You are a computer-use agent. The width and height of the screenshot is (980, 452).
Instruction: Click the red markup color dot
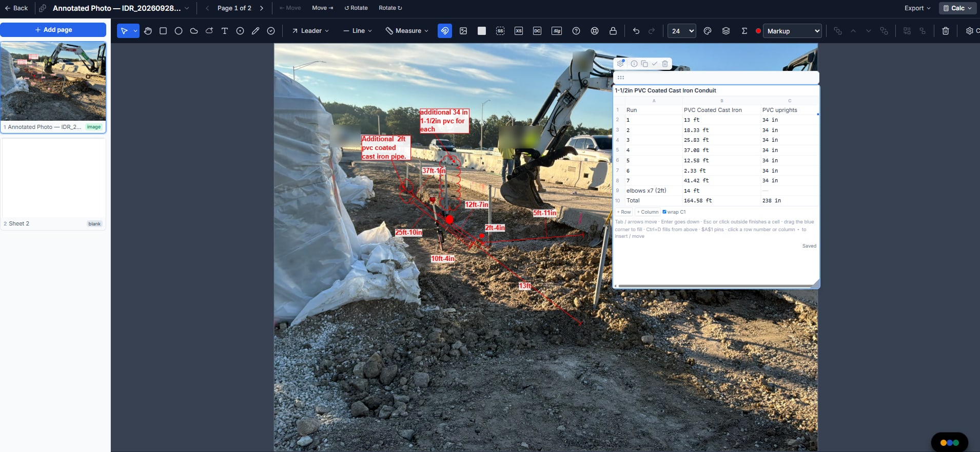click(x=758, y=31)
